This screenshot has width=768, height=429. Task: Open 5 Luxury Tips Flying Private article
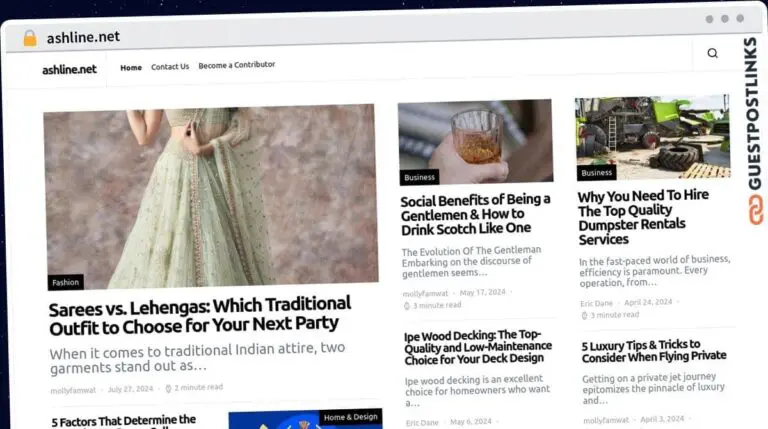click(x=653, y=349)
